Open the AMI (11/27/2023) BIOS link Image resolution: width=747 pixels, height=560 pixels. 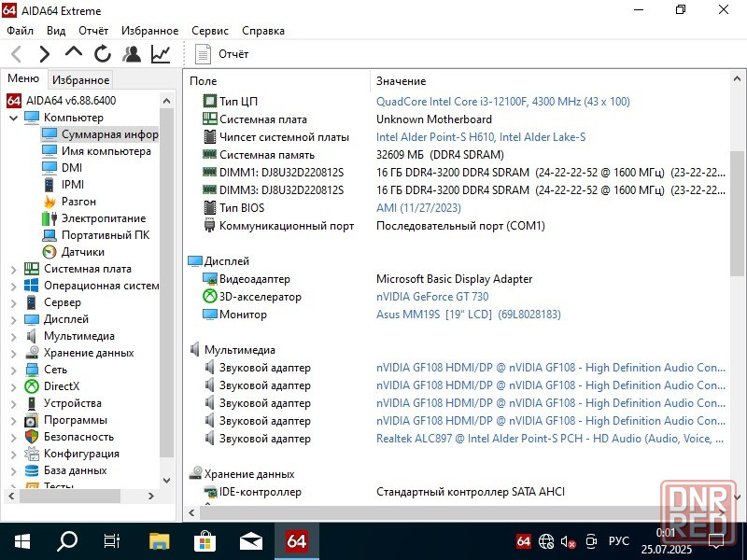point(418,208)
